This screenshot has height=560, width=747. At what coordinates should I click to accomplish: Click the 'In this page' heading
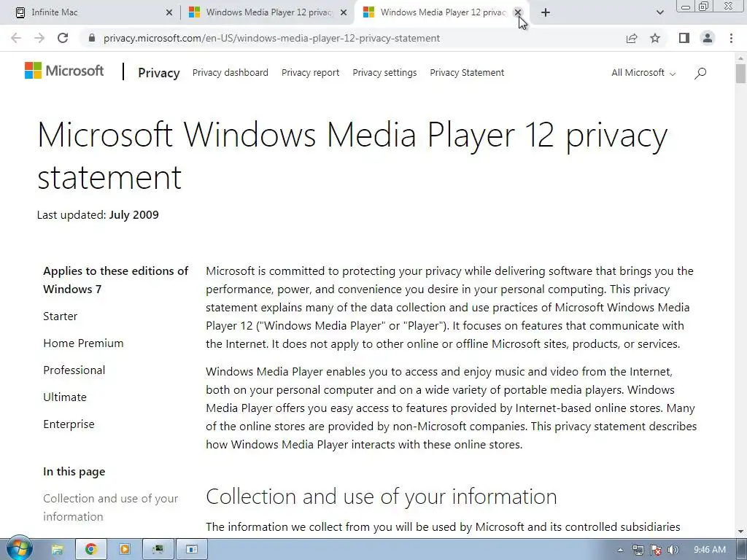[74, 472]
